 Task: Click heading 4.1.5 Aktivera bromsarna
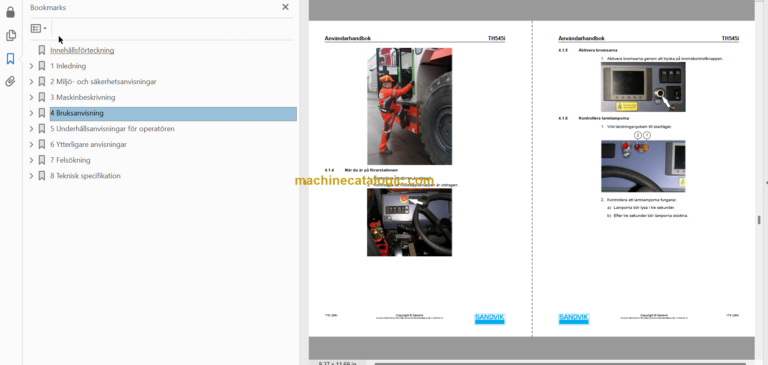(588, 50)
